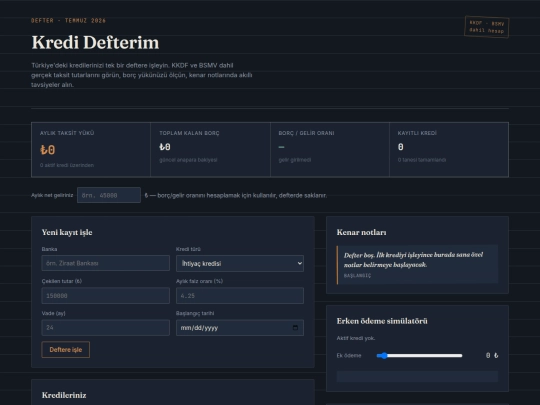Screen dimensions: 540x405
Task: Click the Kayıtlı Kredi stat card
Action: (x=449, y=149)
